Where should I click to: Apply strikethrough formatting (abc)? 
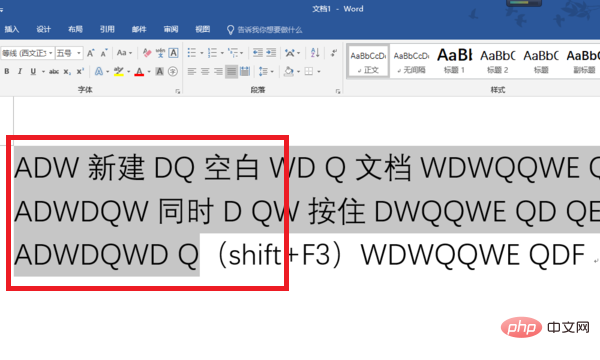click(54, 72)
